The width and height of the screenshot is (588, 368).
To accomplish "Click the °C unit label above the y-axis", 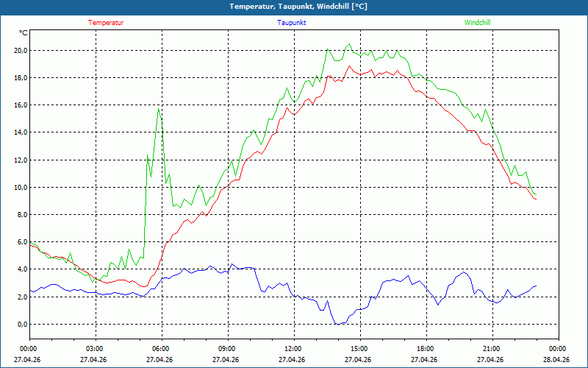I will (x=24, y=33).
